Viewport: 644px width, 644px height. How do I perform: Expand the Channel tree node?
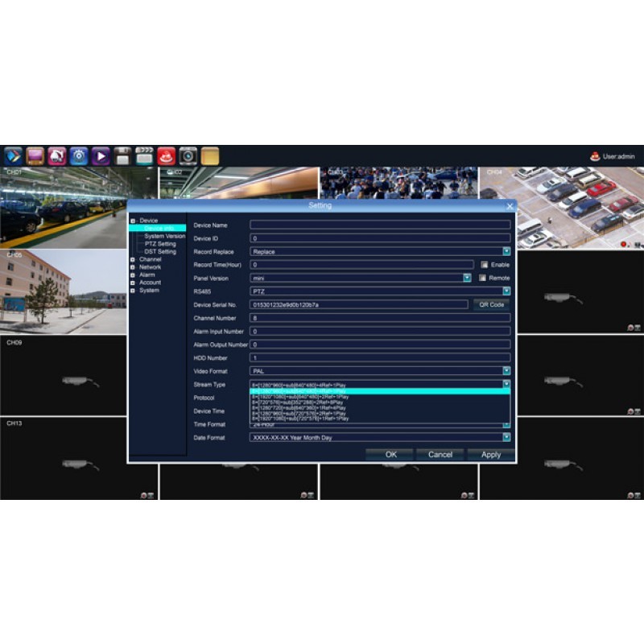pos(133,259)
